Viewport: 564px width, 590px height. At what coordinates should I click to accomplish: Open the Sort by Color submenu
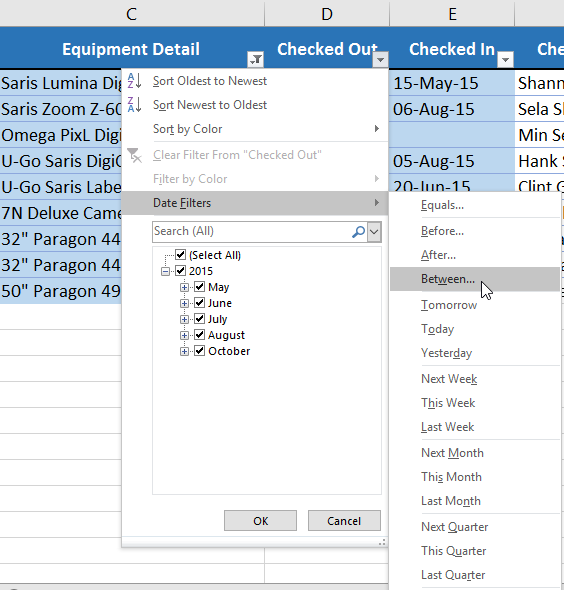(x=255, y=129)
